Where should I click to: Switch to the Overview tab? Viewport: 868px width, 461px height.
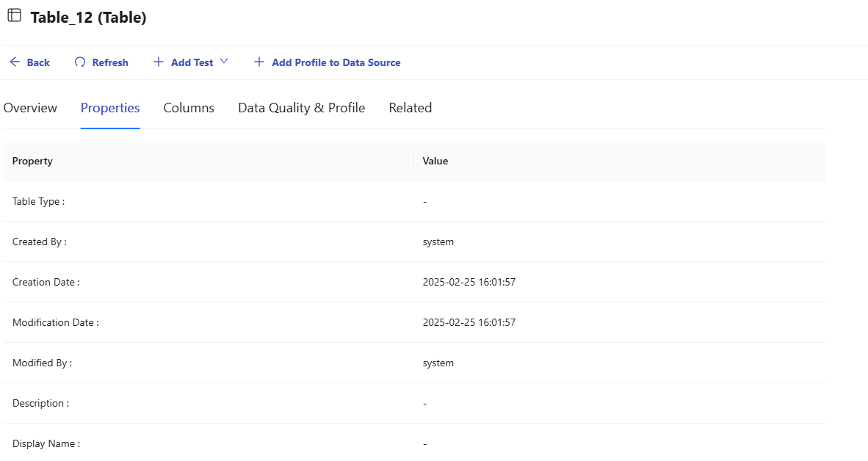[x=30, y=108]
